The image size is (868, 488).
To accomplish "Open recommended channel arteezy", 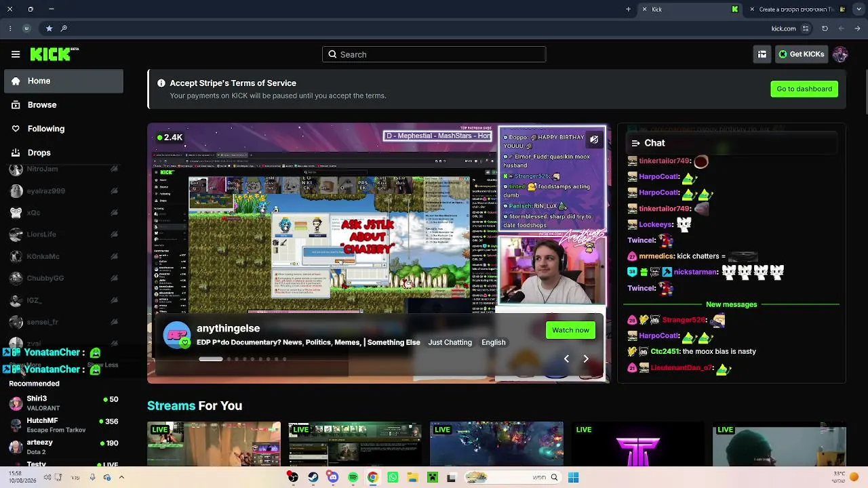I will pyautogui.click(x=64, y=447).
